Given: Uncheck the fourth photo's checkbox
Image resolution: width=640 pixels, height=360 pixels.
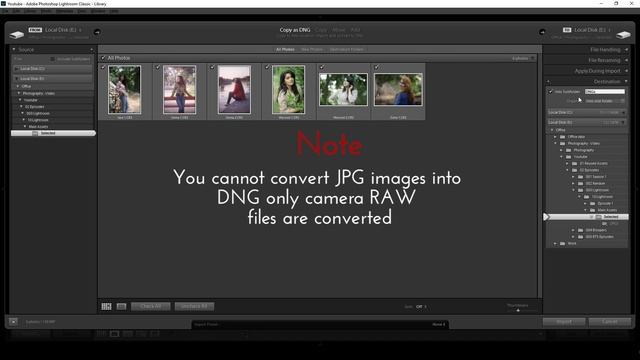Looking at the screenshot, I should 267,67.
